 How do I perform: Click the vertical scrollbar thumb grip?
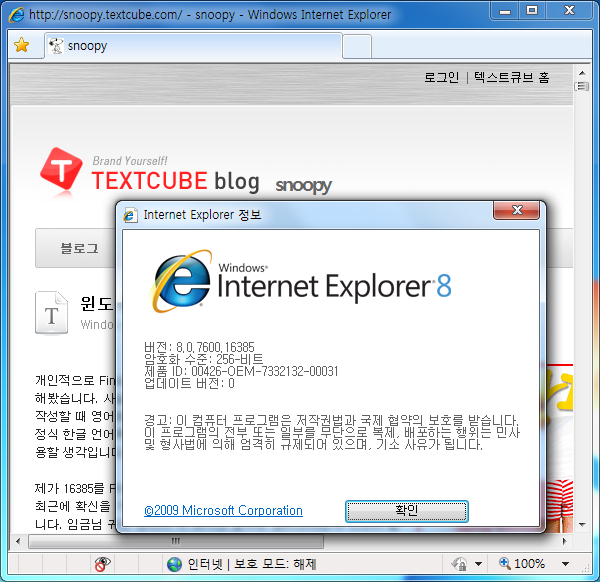pos(582,86)
